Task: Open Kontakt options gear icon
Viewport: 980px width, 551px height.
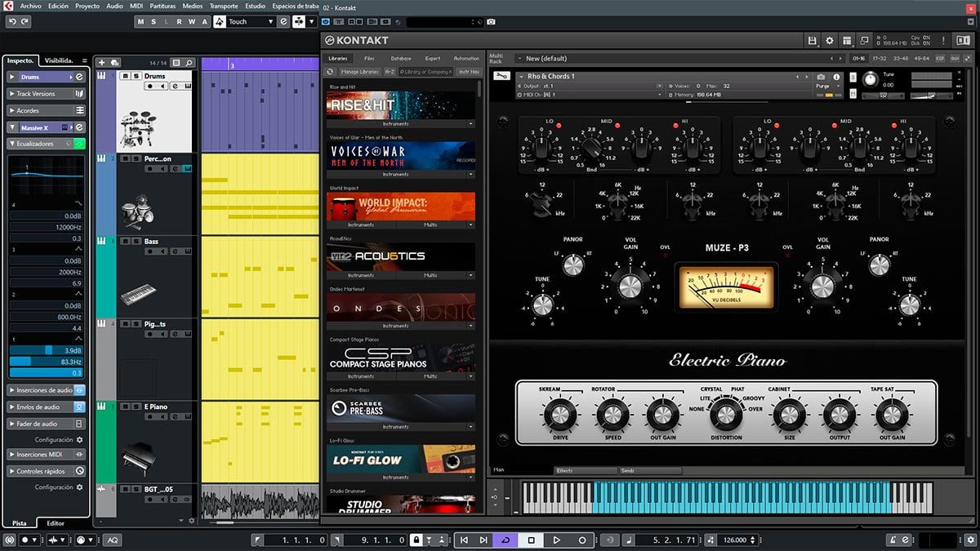Action: tap(830, 40)
